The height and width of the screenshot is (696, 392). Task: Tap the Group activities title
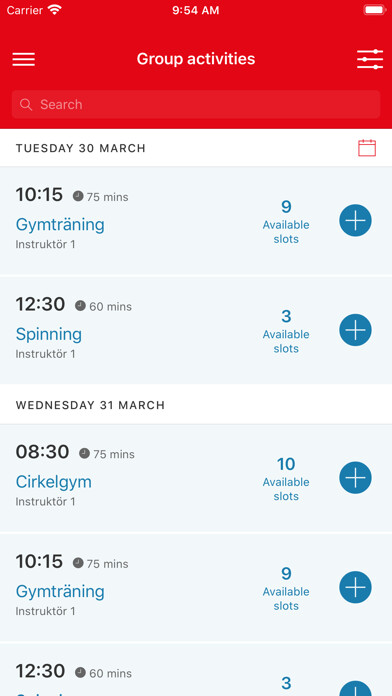click(196, 59)
